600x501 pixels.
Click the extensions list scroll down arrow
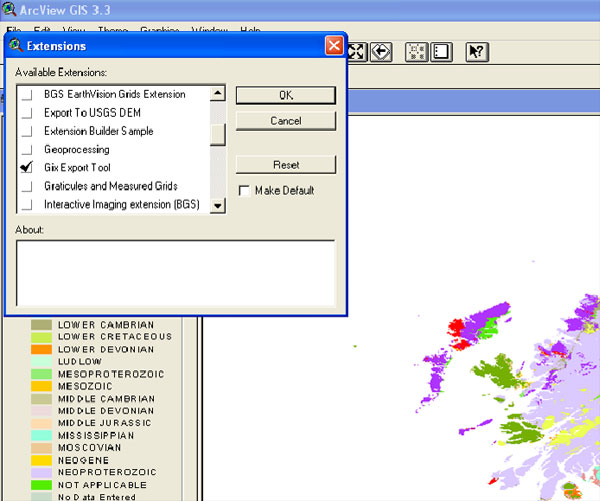pos(218,206)
